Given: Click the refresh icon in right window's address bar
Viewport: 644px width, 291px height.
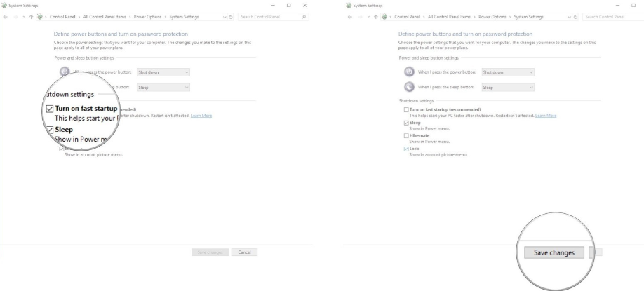Looking at the screenshot, I should click(577, 16).
